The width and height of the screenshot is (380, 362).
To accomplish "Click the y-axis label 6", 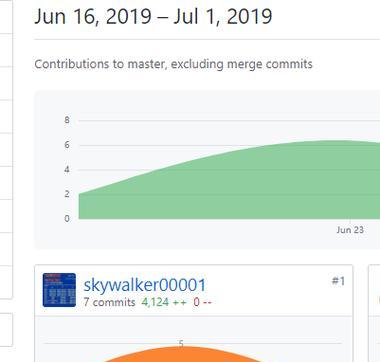I will click(67, 145).
